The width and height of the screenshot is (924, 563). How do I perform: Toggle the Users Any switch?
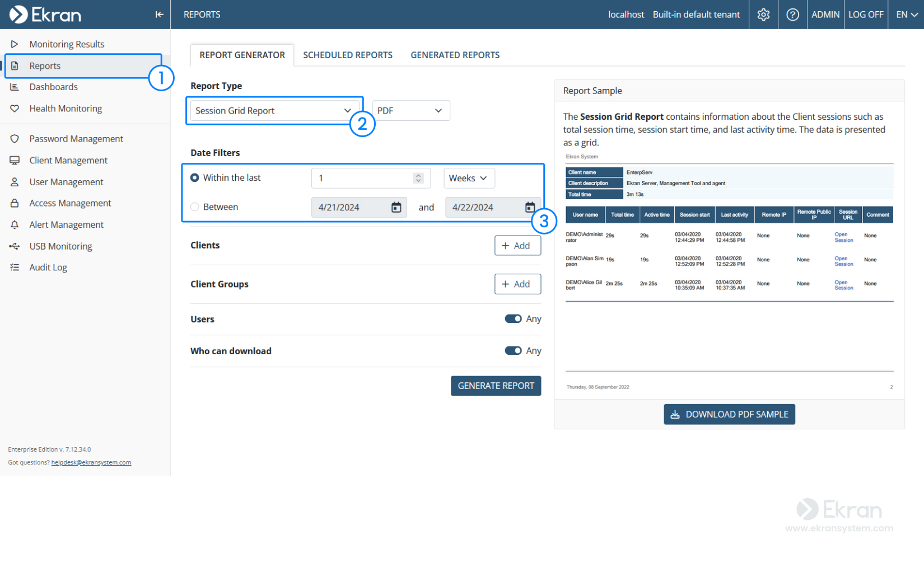pos(513,318)
